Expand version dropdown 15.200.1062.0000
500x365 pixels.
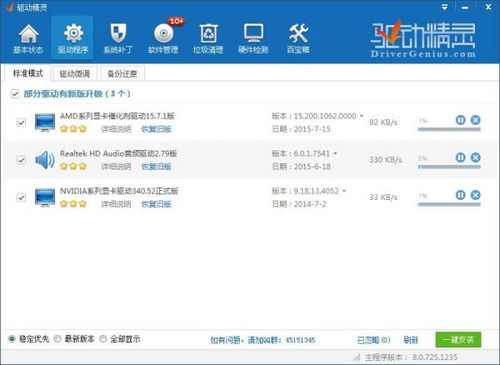tap(361, 116)
